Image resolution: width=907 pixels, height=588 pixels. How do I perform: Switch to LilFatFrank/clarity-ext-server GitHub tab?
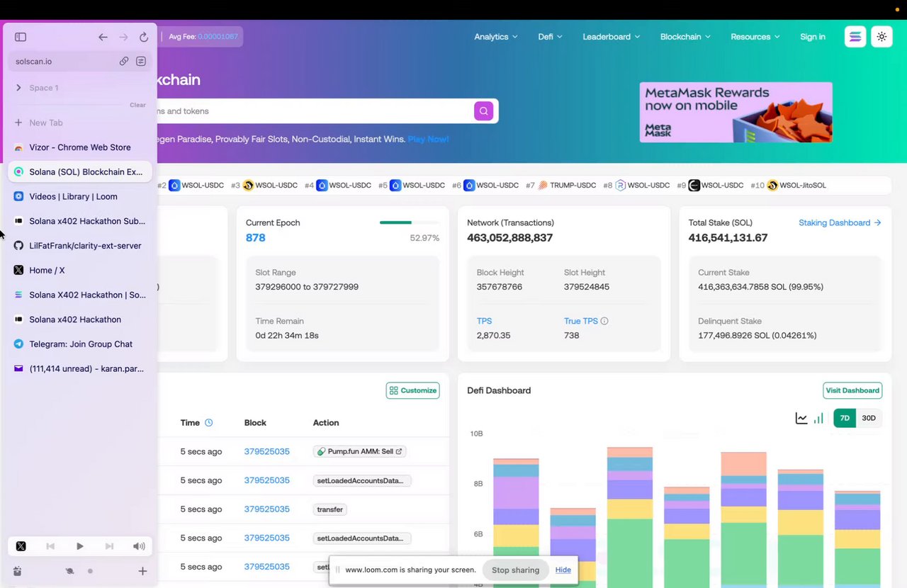(79, 246)
